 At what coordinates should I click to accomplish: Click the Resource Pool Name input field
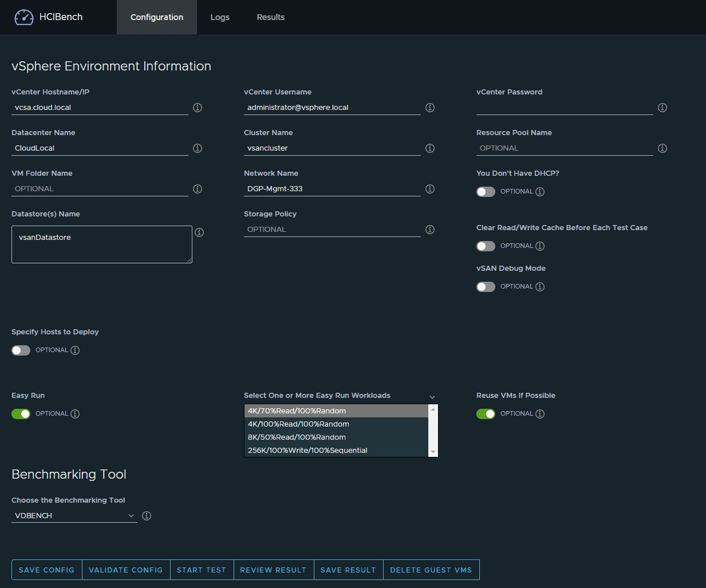(564, 148)
